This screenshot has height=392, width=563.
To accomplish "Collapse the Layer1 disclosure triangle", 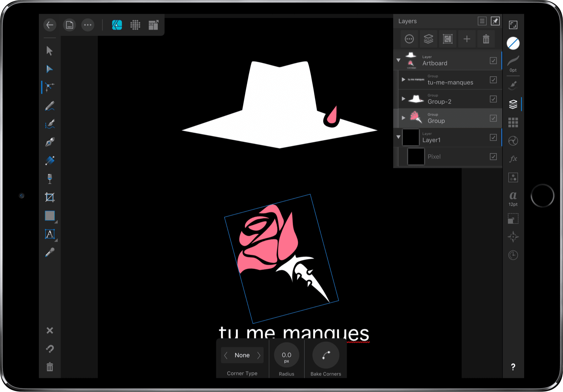I will 398,137.
